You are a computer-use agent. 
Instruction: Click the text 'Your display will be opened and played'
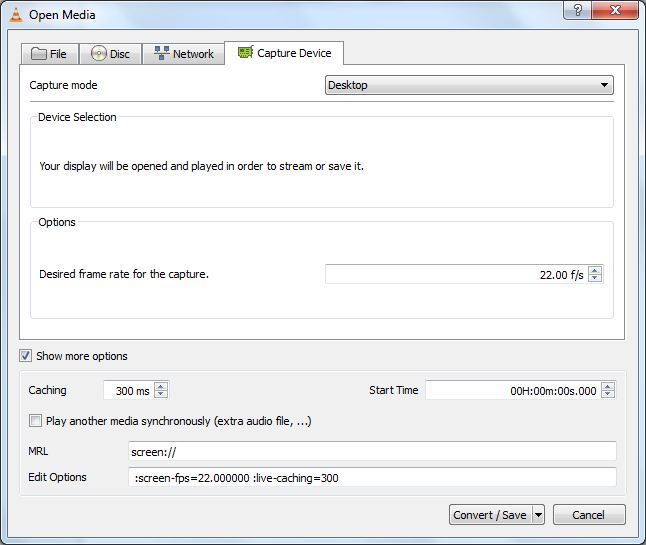132,166
